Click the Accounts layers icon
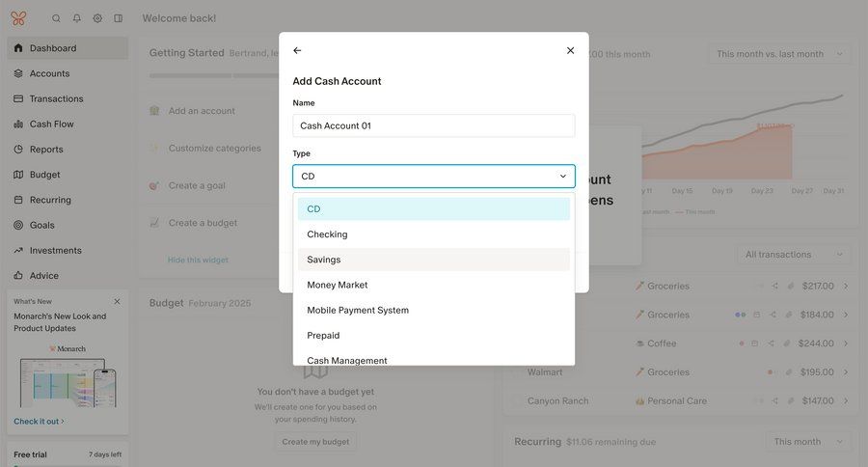The height and width of the screenshot is (467, 868). click(18, 73)
